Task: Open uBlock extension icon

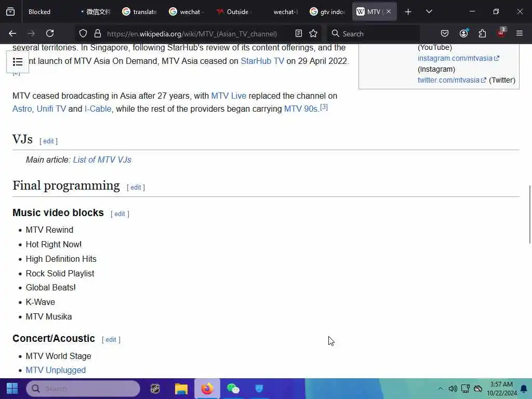Action: point(501,33)
